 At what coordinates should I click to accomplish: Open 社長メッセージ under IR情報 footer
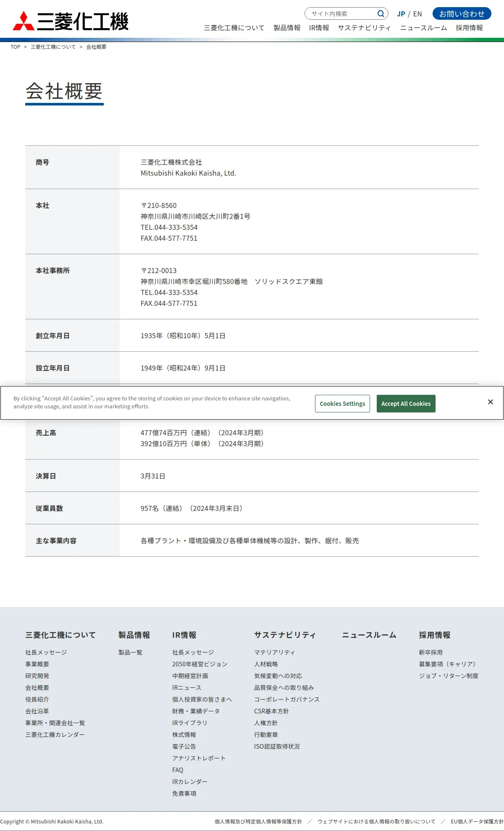(x=193, y=652)
